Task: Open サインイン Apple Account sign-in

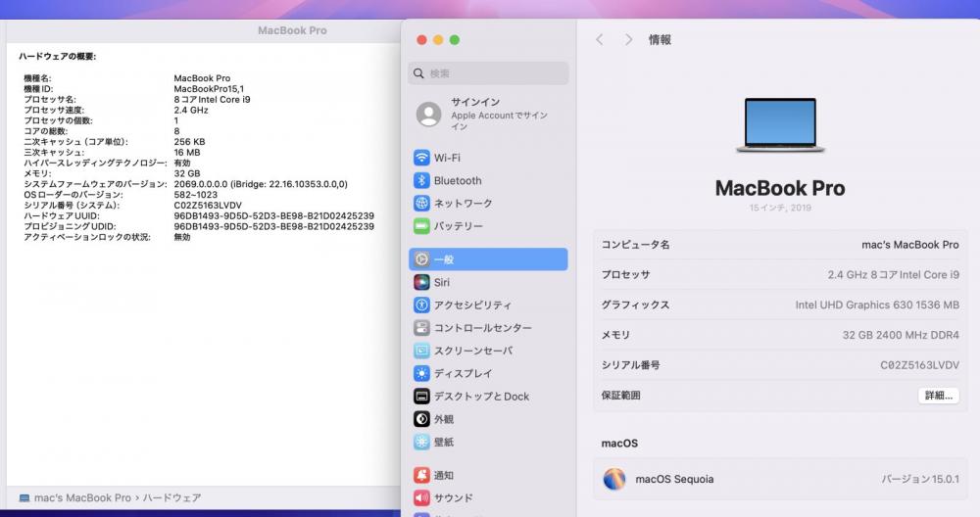Action: [x=488, y=115]
